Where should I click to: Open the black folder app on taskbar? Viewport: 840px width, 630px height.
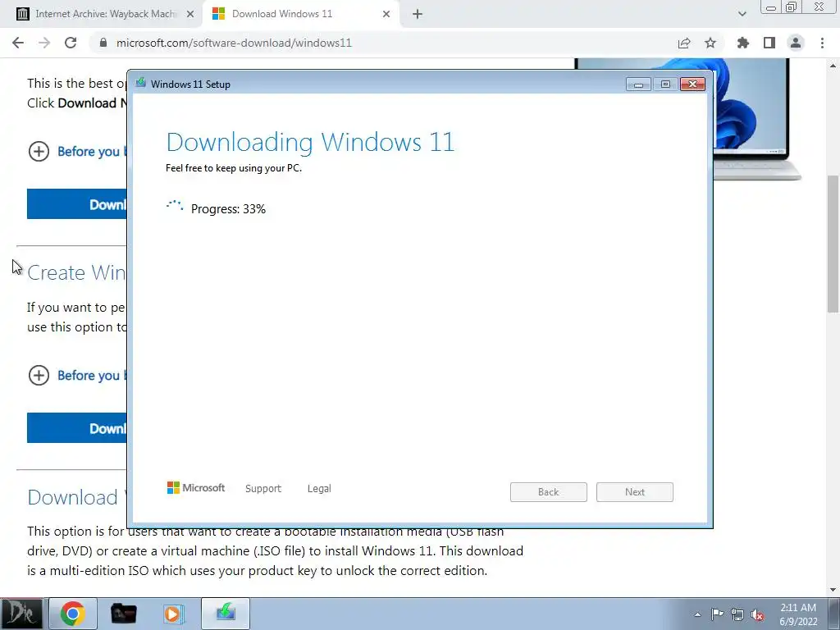pyautogui.click(x=123, y=614)
